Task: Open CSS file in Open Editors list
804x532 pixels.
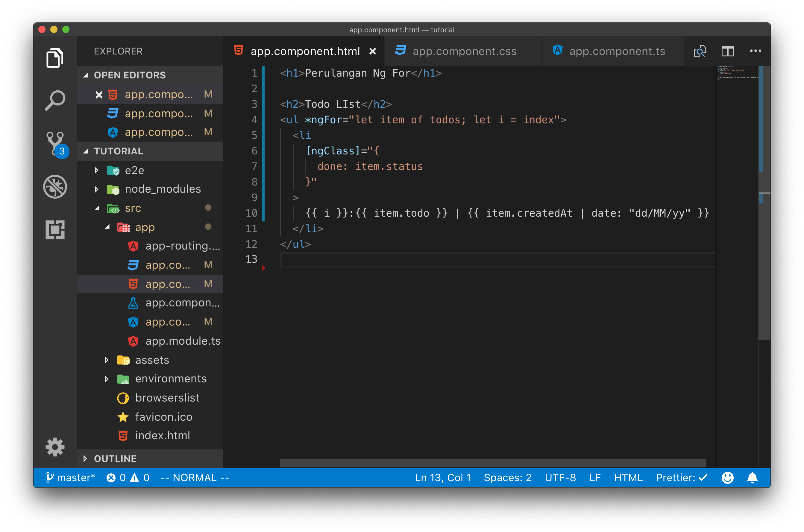Action: [x=150, y=113]
